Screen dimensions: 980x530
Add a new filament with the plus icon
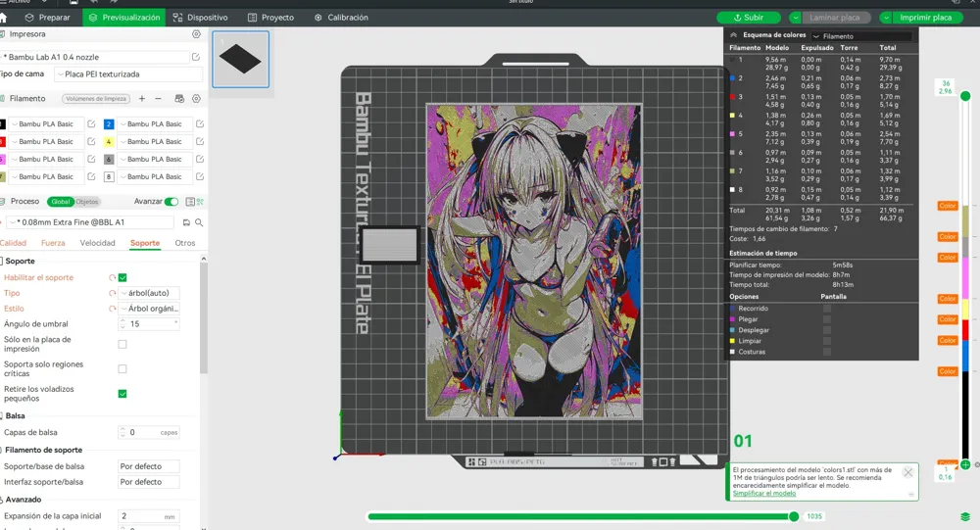coord(142,99)
